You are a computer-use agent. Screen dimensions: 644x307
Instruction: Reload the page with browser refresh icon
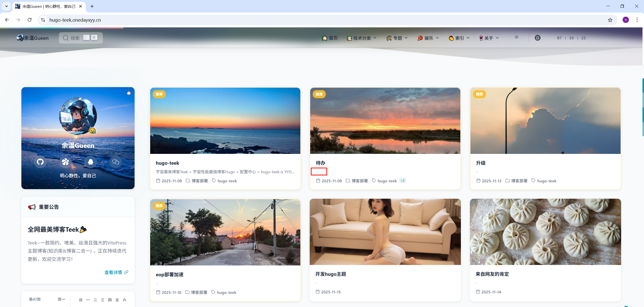coord(30,20)
